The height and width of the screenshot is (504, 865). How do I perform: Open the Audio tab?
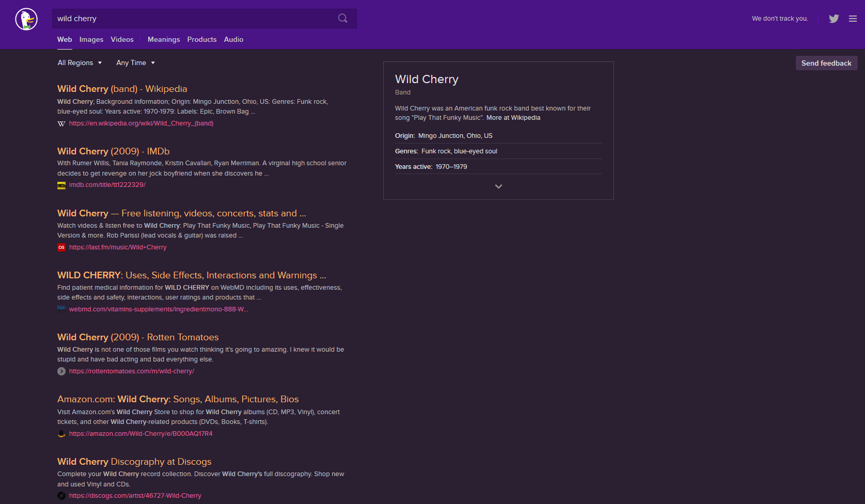click(233, 39)
